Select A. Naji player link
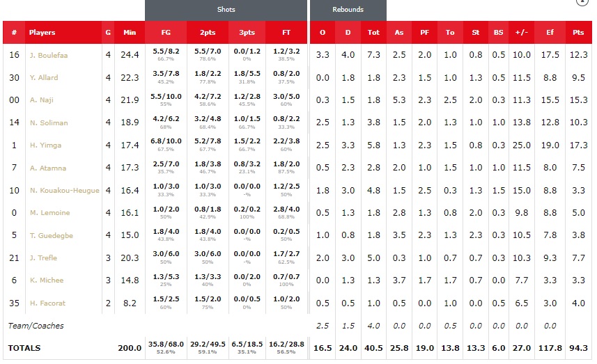 tap(42, 100)
